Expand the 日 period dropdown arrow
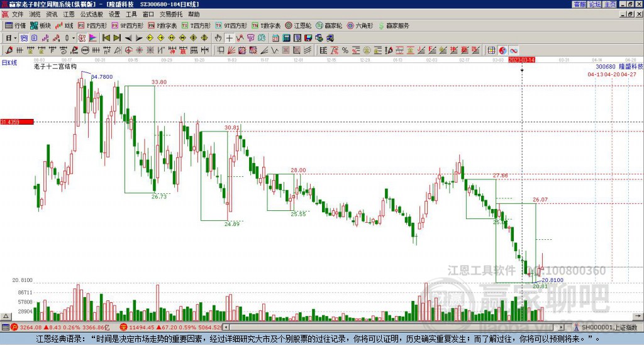This screenshot has height=345, width=644. tap(15, 38)
